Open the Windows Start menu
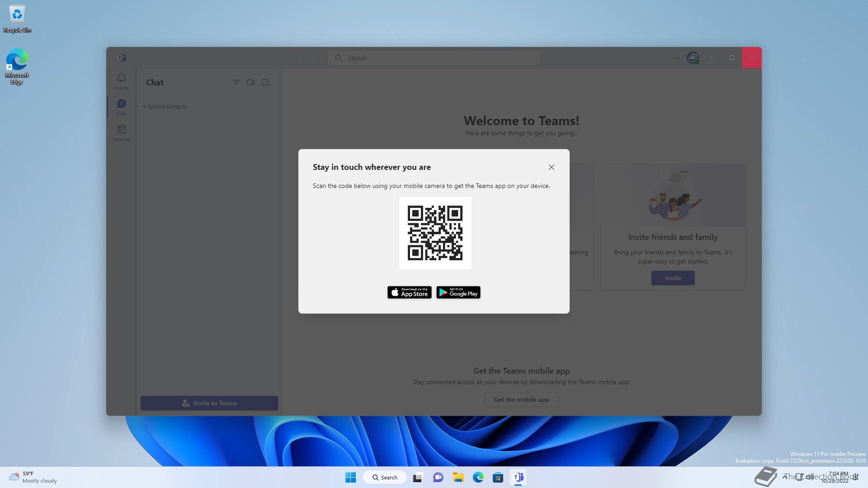The image size is (868, 488). pos(350,477)
